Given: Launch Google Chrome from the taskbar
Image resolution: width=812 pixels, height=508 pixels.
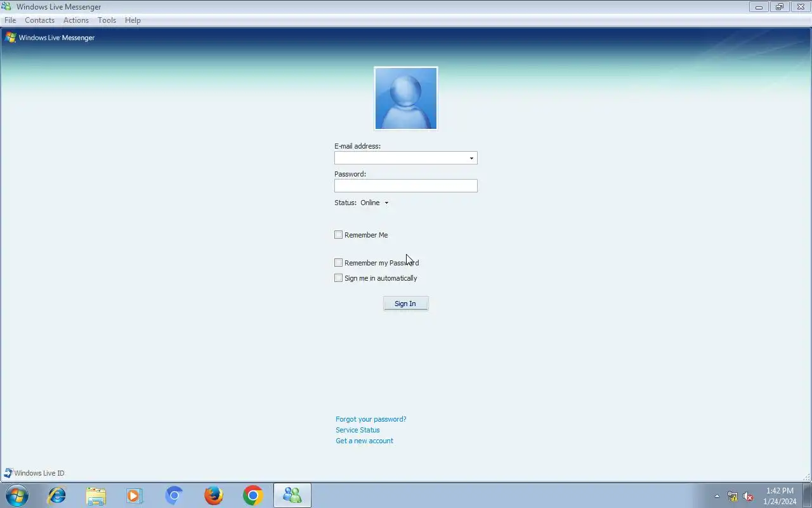Looking at the screenshot, I should (252, 495).
